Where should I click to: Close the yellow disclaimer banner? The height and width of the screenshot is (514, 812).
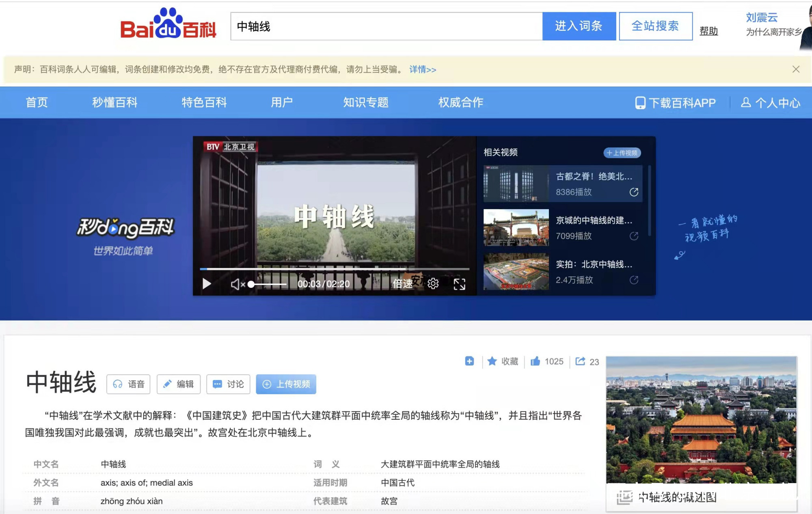coord(796,69)
